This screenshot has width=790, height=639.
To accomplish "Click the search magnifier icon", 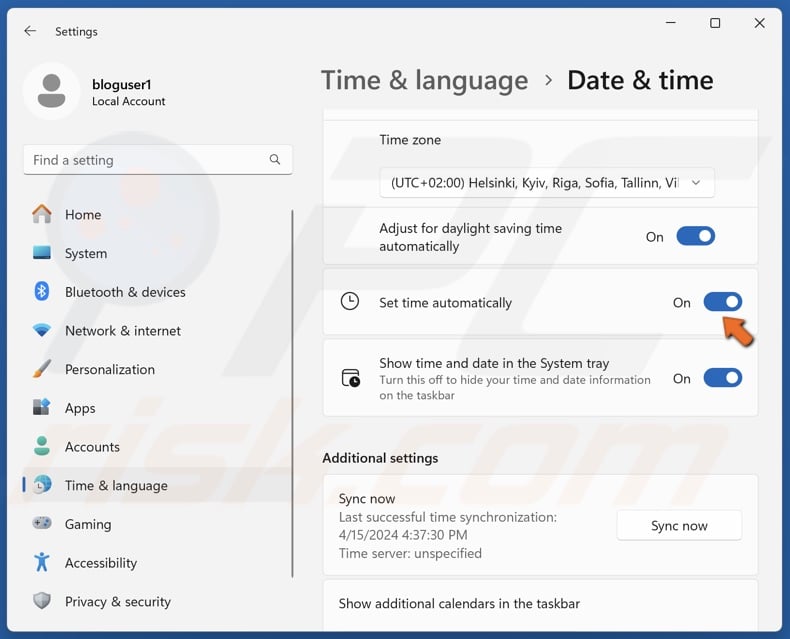I will [x=275, y=160].
